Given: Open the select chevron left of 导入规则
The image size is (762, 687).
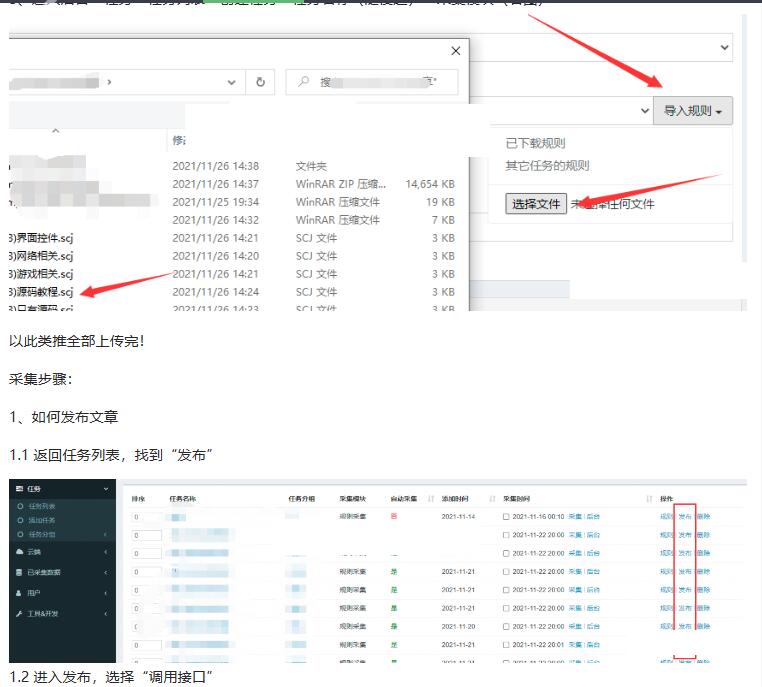Looking at the screenshot, I should (x=645, y=110).
